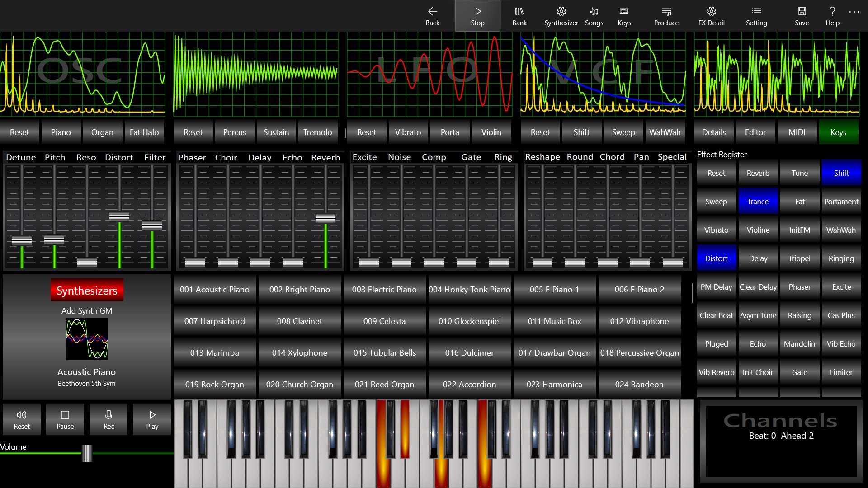Image resolution: width=868 pixels, height=488 pixels.
Task: Select the 013 Marimba instrument
Action: (x=215, y=352)
